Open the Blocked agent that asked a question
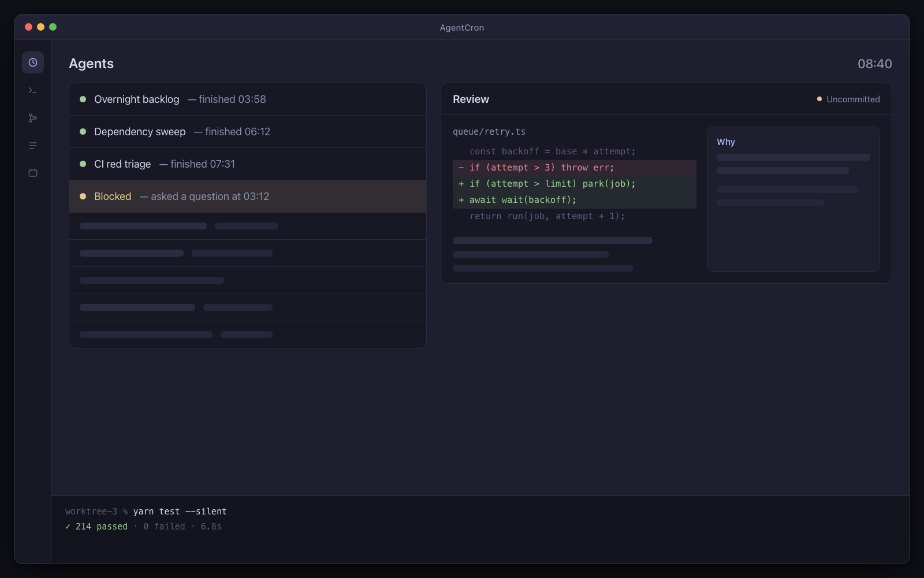 (x=248, y=197)
